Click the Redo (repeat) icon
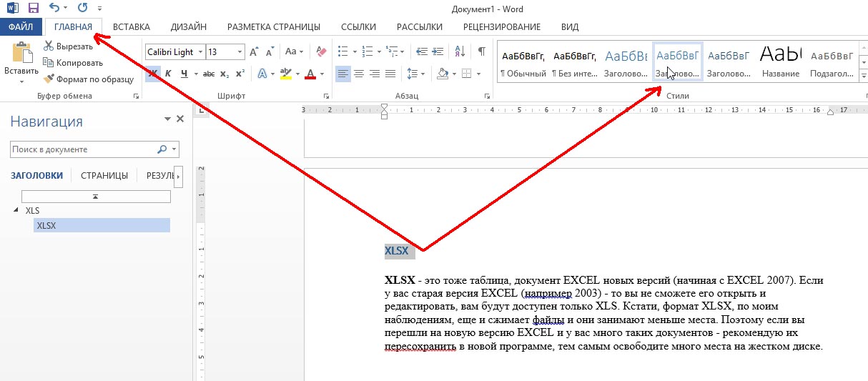Screen dimensions: 868x381 pyautogui.click(x=82, y=9)
